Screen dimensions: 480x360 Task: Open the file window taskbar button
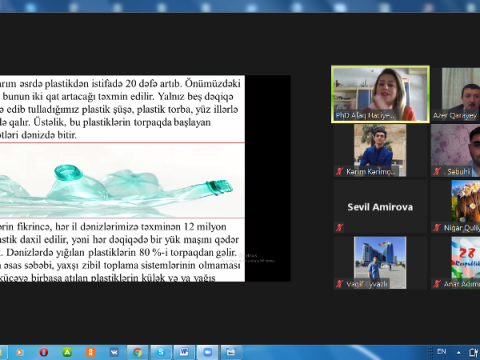tap(231, 352)
